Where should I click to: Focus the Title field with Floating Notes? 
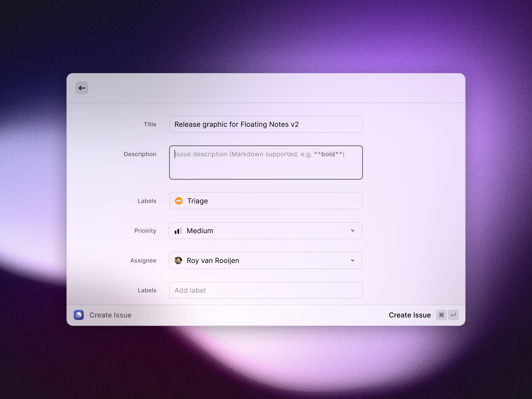pos(266,124)
